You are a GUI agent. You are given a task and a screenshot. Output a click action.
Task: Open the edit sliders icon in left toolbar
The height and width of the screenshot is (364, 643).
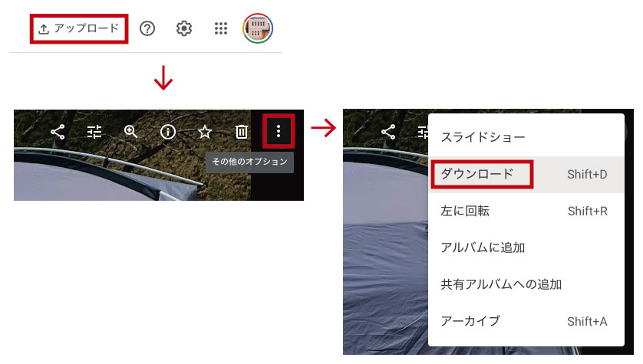94,132
